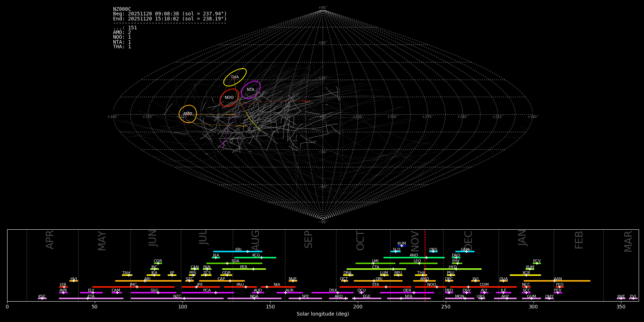Image resolution: width=644 pixels, height=322 pixels.
Task: Click the "ORI" shower label in the timeline
Action: tap(379, 279)
